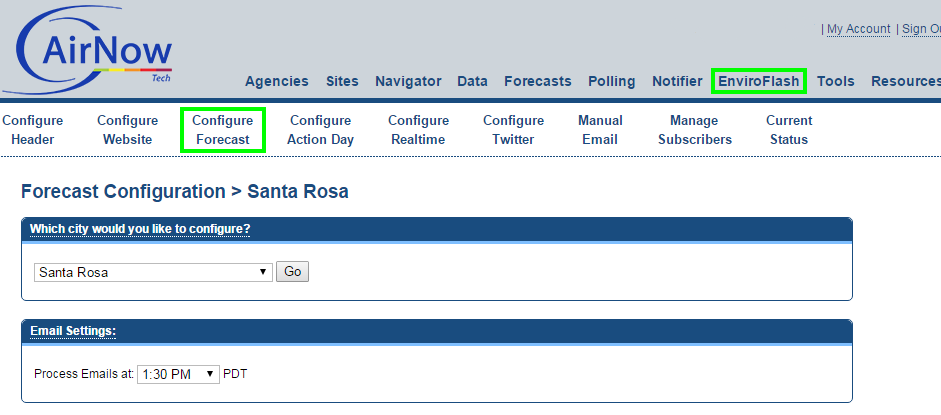Open Configure Forecast page

223,130
